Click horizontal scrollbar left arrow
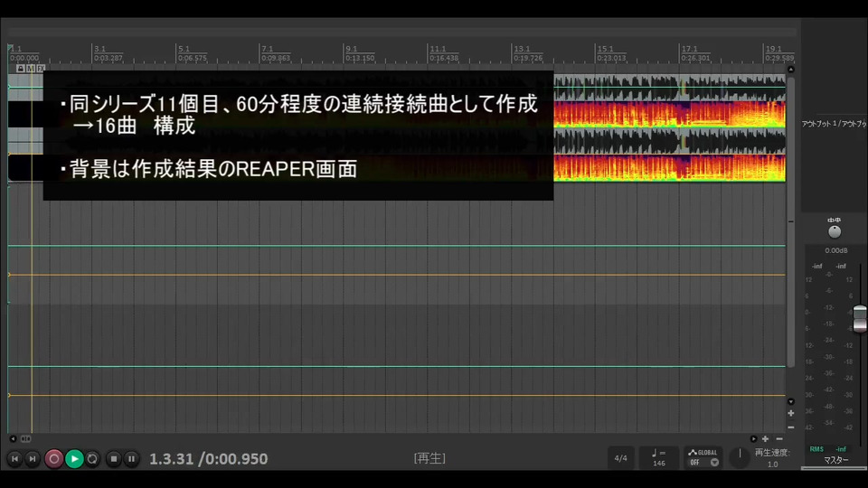Image resolution: width=868 pixels, height=488 pixels. pos(13,439)
